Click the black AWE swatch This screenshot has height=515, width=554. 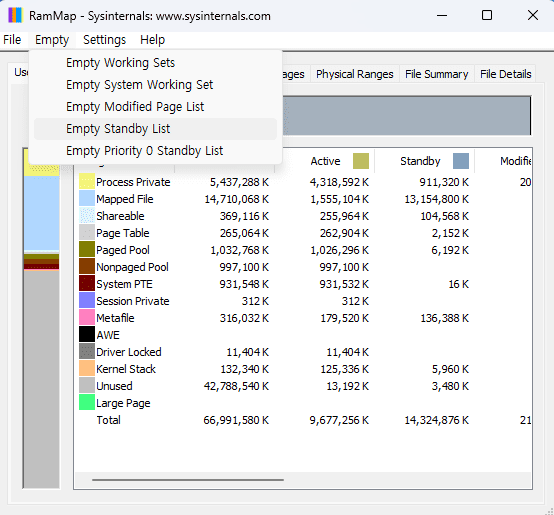click(x=87, y=335)
